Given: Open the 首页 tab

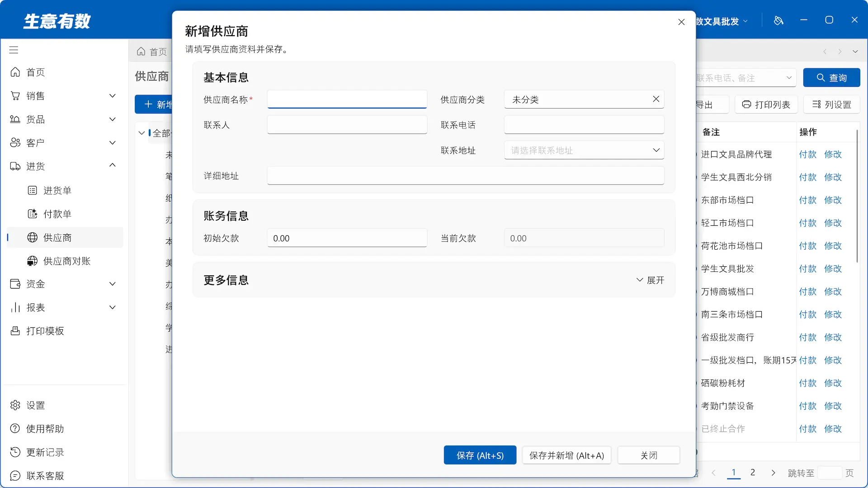Looking at the screenshot, I should [152, 52].
